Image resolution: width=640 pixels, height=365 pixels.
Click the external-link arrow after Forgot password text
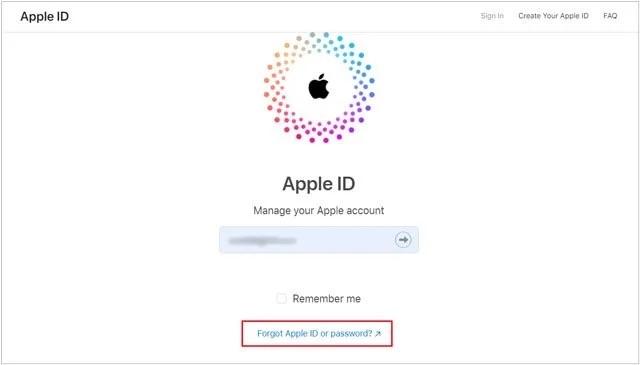[x=378, y=334]
